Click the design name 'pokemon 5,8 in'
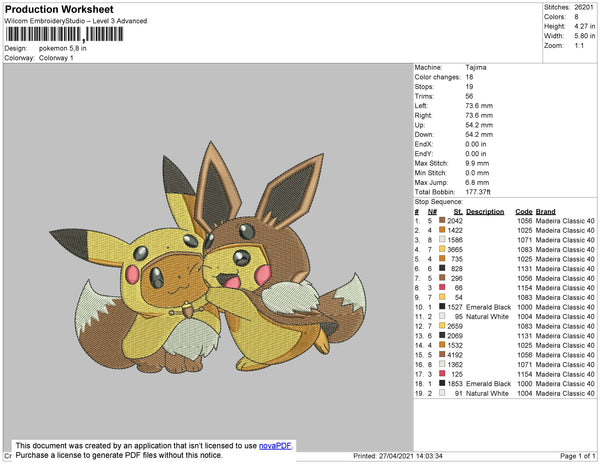The height and width of the screenshot is (464, 600). coord(63,48)
